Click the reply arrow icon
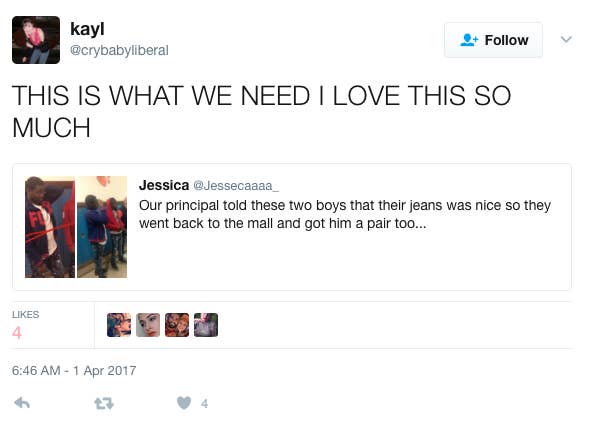Screen dimensions: 592x427 (x=22, y=403)
